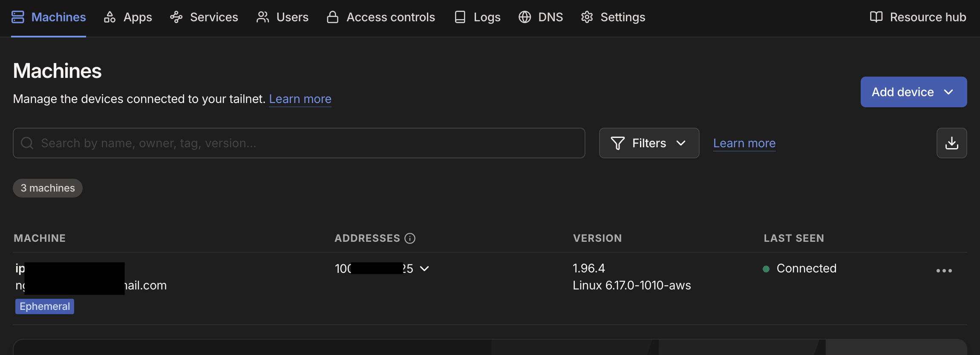Click the info icon beside Addresses
Screen dimensions: 980x355
pyautogui.click(x=410, y=238)
